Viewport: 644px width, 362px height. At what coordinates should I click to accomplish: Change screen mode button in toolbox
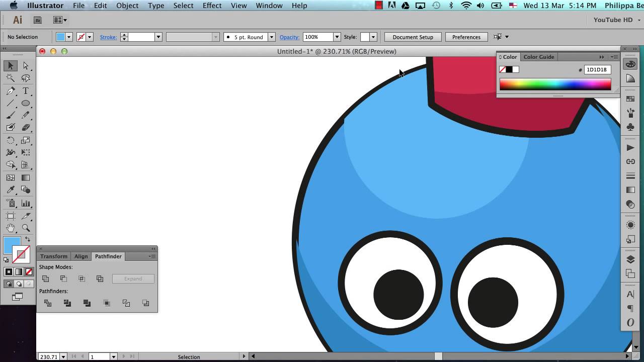[18, 297]
